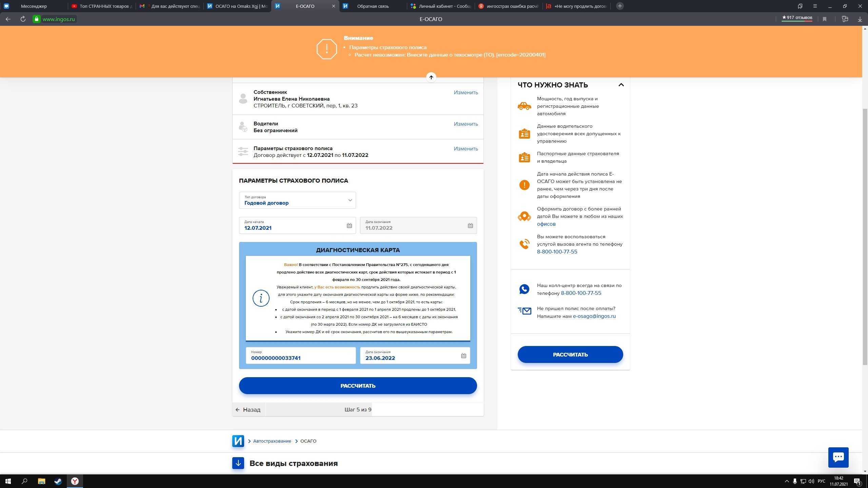
Task: Collapse the orange warning with up-arrow button
Action: 431,77
